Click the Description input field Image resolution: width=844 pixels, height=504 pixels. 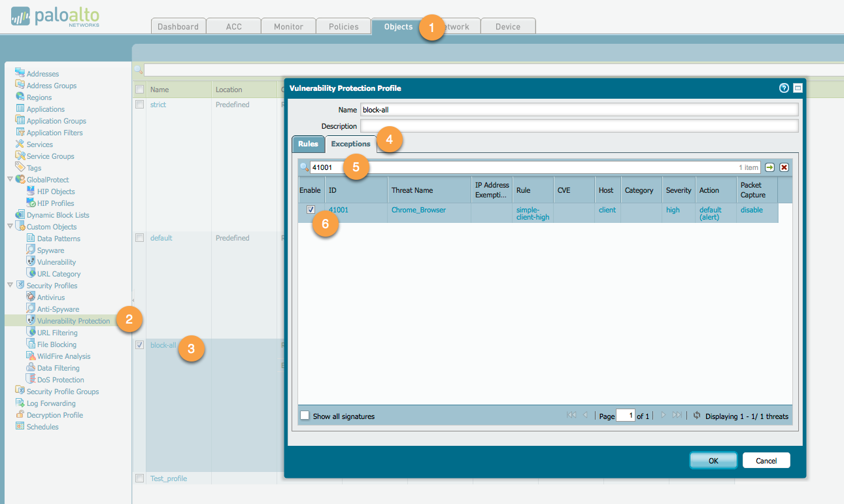[x=579, y=126]
